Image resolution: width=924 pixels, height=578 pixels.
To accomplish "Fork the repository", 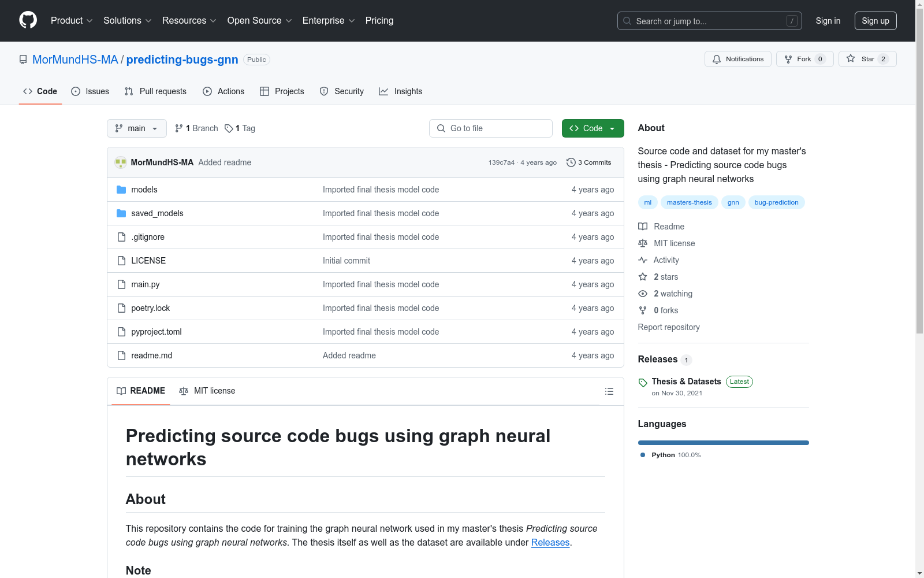I will coord(805,59).
